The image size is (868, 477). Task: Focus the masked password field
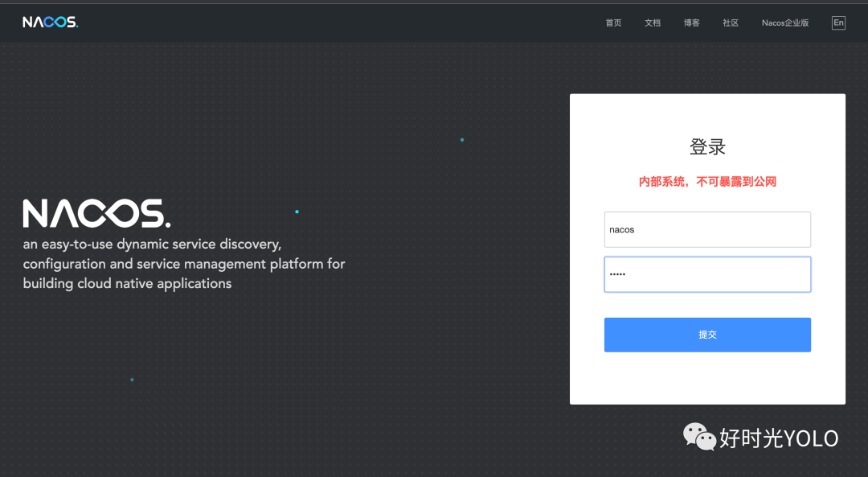tap(707, 274)
